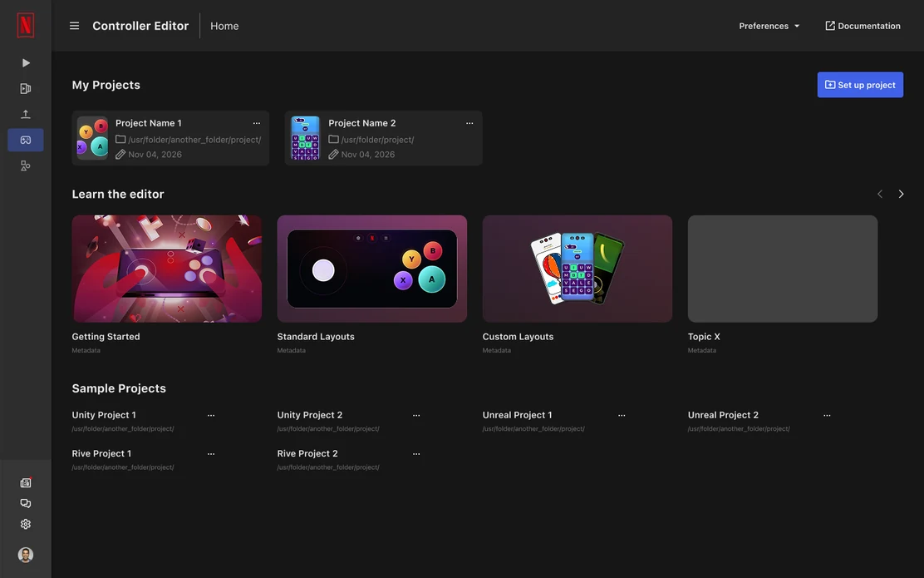Click Project Name 1 folder path
Viewport: 924px width, 578px height.
coord(194,140)
